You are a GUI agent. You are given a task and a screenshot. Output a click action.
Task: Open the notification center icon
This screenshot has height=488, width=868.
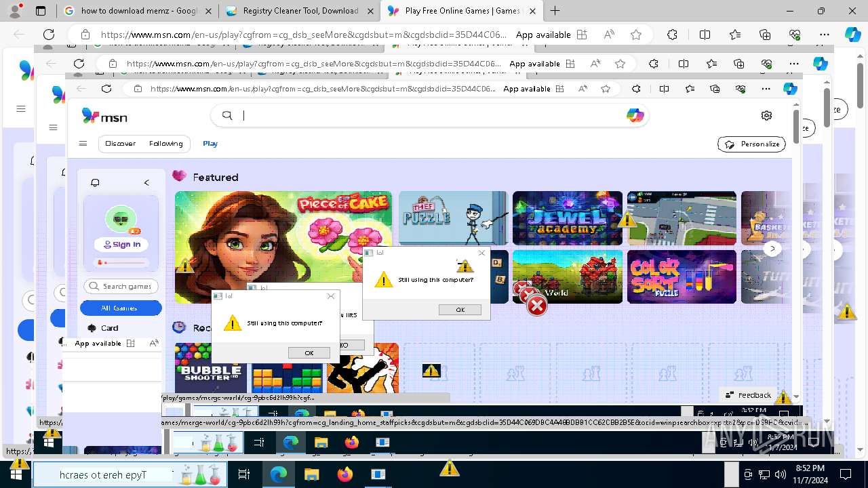(846, 474)
